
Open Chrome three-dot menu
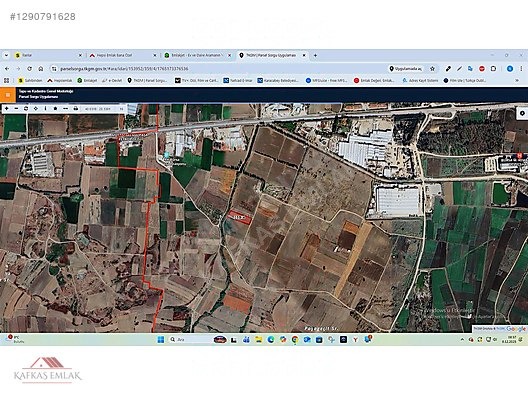coord(521,69)
